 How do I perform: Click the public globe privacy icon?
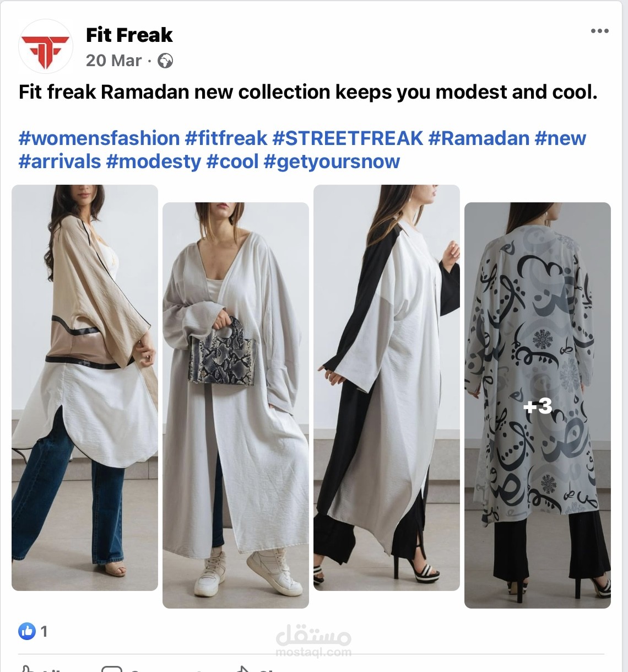click(x=165, y=61)
